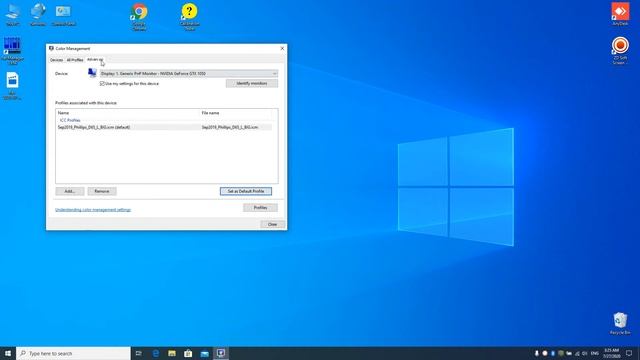Click the Bluetooth tray icon

pyautogui.click(x=553, y=353)
